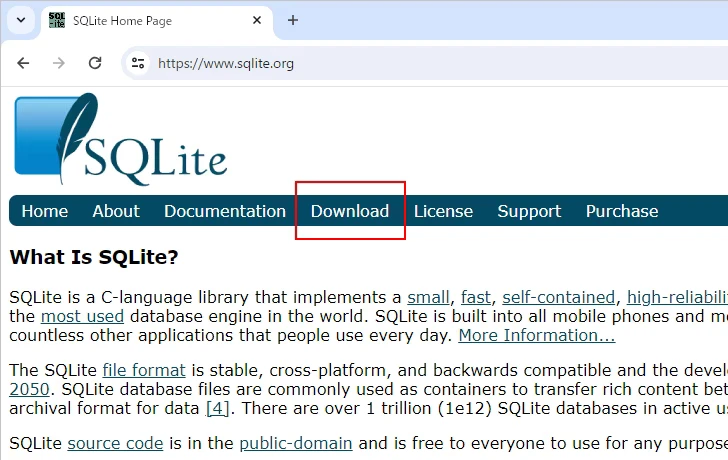728x460 pixels.
Task: Follow the 'self-contained' link
Action: point(559,297)
